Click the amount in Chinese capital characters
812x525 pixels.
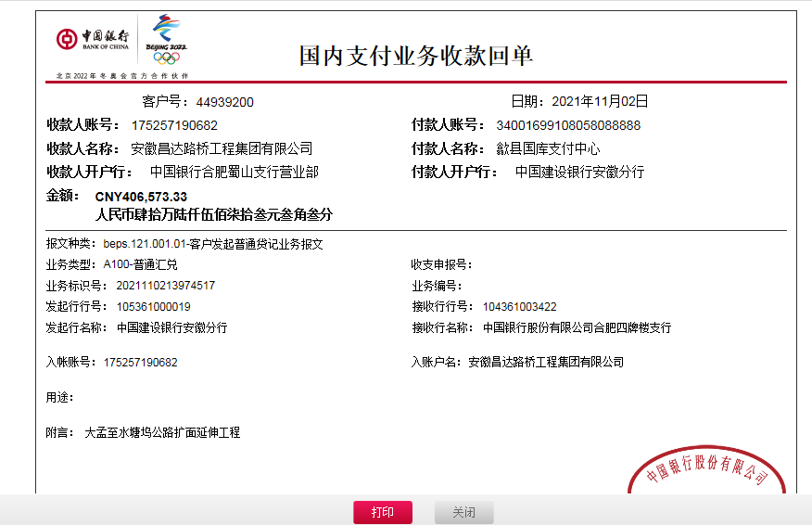pyautogui.click(x=213, y=214)
